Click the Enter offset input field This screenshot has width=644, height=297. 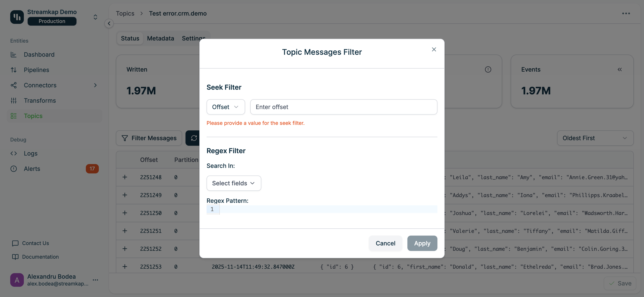point(344,107)
